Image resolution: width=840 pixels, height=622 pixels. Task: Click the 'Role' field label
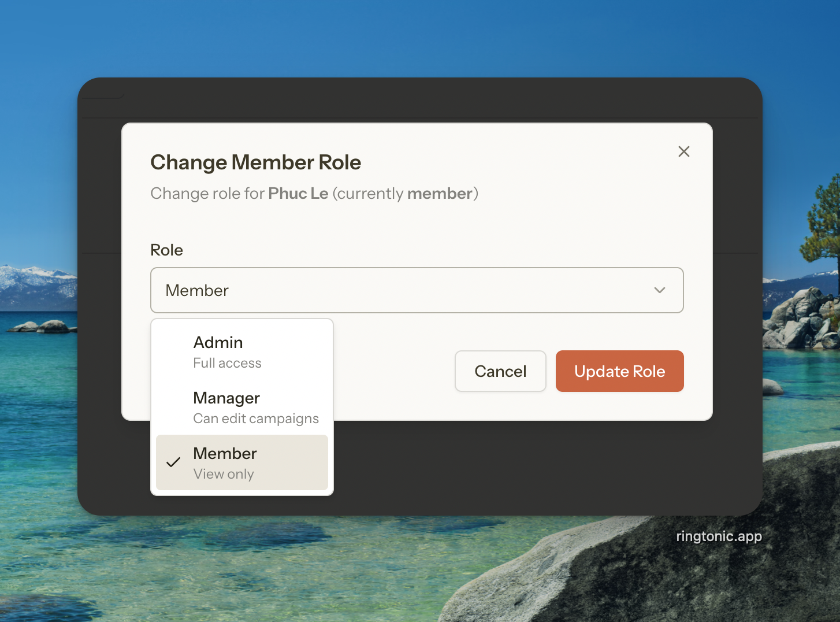(166, 250)
